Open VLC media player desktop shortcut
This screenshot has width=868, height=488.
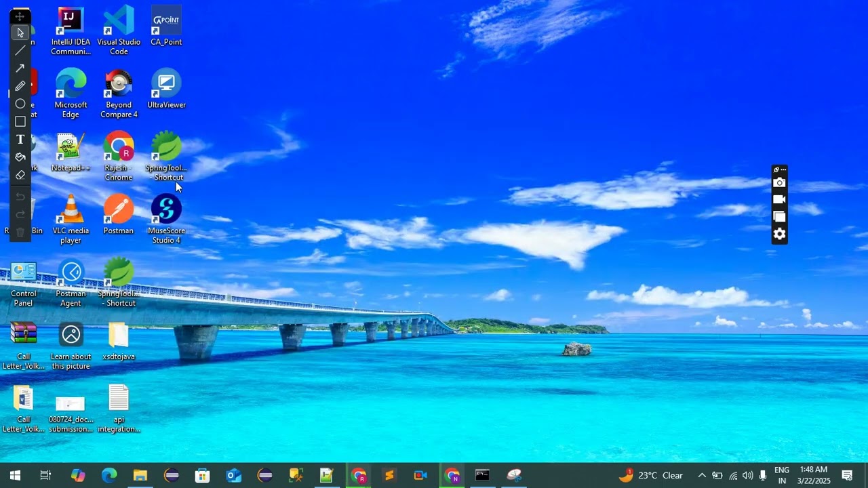click(x=71, y=220)
